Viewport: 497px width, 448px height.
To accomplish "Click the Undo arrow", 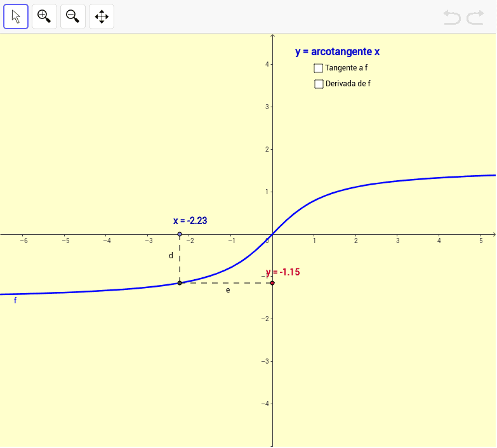I will 452,17.
